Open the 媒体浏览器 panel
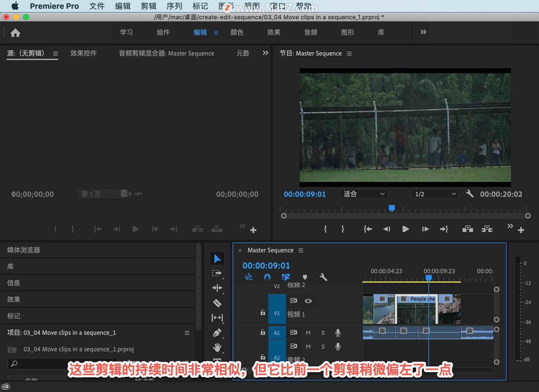This screenshot has width=539, height=392. point(24,250)
